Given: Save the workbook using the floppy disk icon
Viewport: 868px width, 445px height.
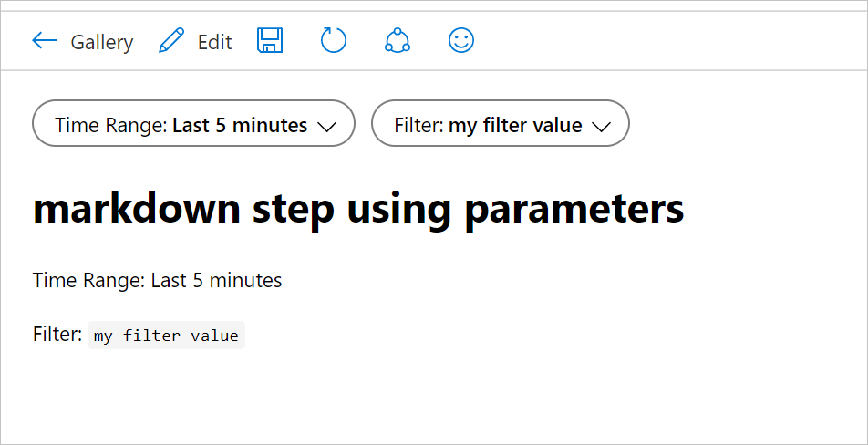Looking at the screenshot, I should click(x=270, y=41).
